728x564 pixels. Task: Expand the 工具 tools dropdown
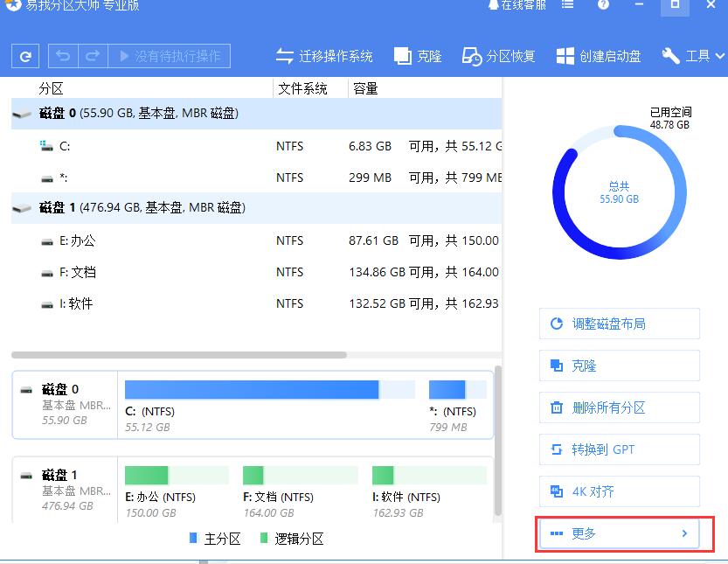coord(694,56)
